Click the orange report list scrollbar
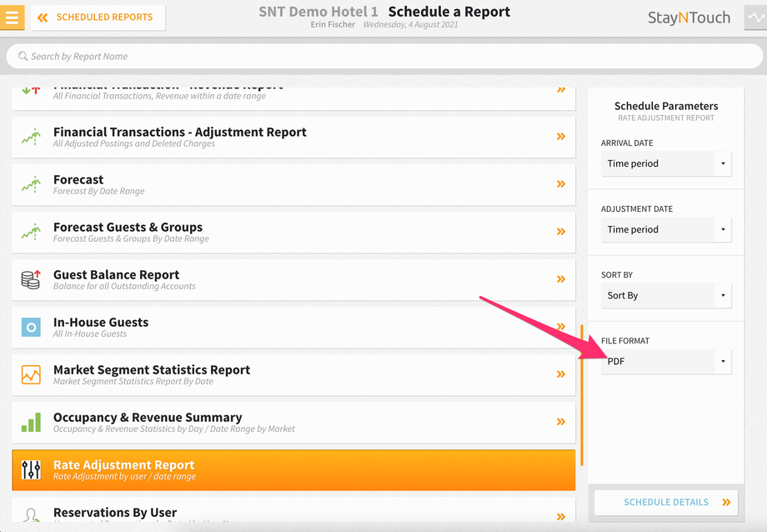This screenshot has width=767, height=532. [x=582, y=395]
